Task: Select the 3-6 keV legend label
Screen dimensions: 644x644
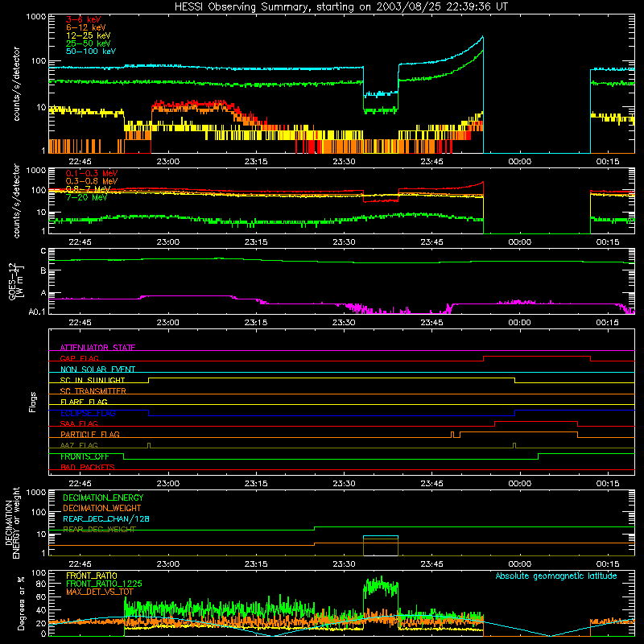Action: (83, 19)
